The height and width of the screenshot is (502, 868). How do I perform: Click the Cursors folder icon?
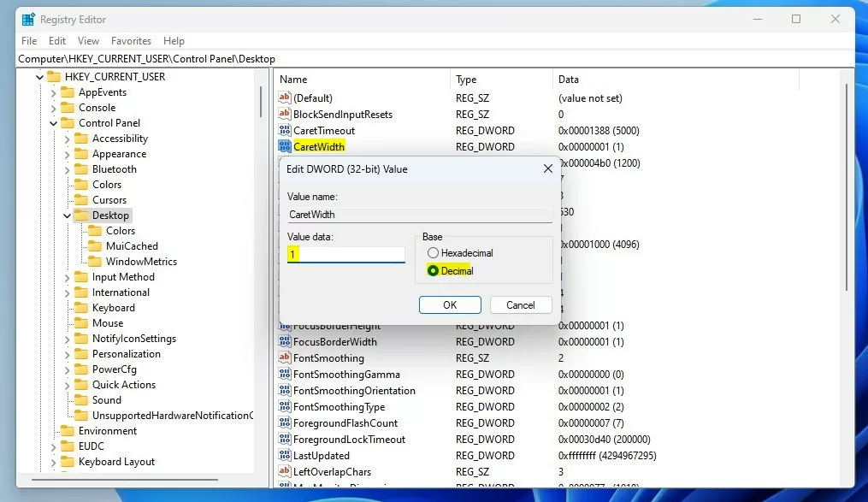pyautogui.click(x=81, y=200)
